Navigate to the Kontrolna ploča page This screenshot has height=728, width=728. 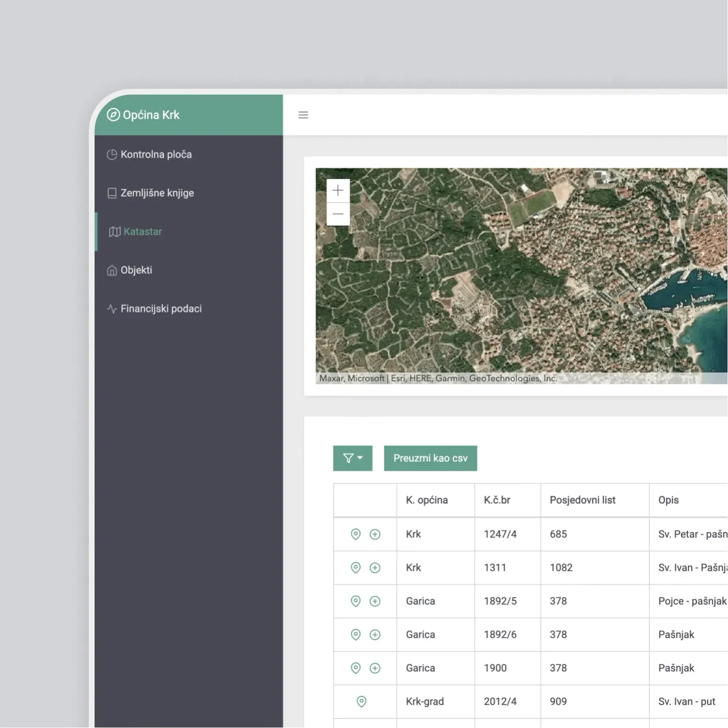tap(156, 154)
